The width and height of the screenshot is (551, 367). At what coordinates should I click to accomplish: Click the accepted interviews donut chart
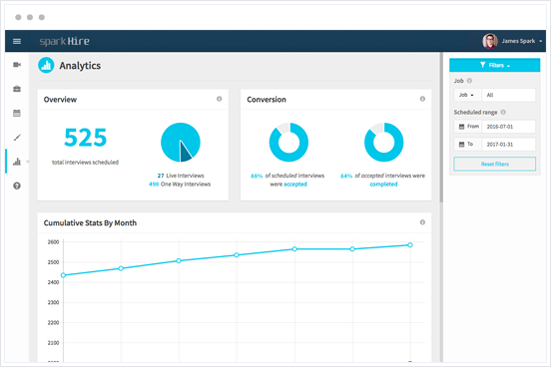[289, 142]
